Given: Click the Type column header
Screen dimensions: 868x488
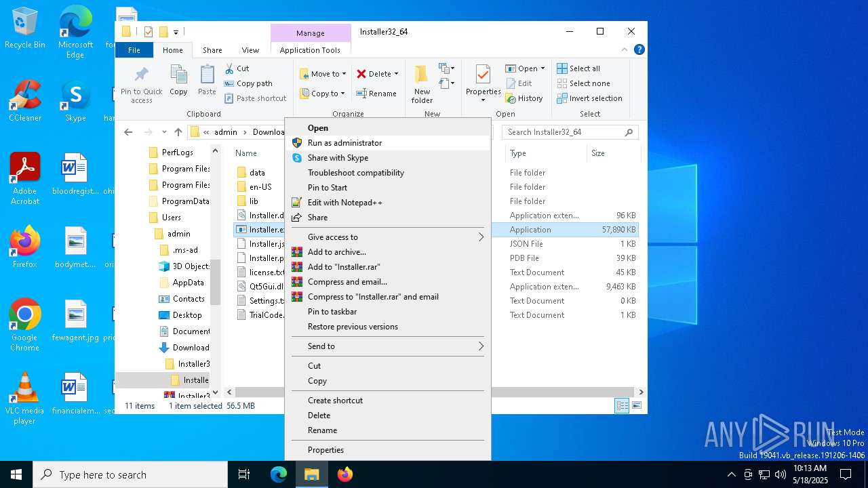Looking at the screenshot, I should click(546, 153).
